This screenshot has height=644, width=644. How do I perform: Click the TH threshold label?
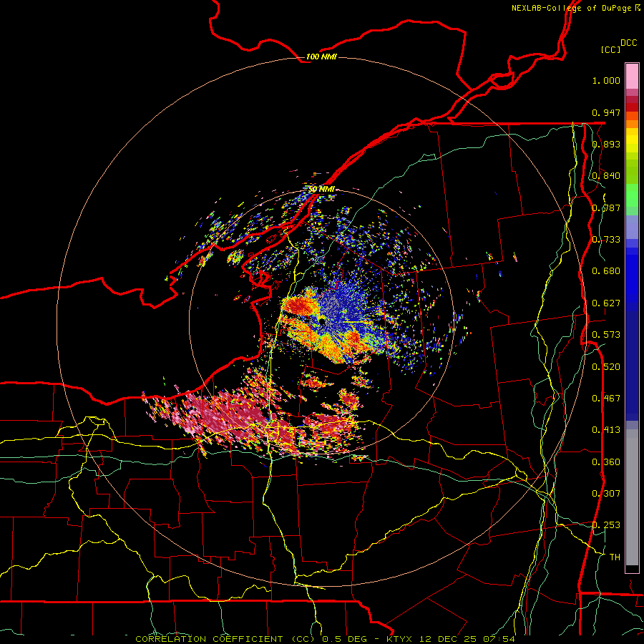[x=615, y=557]
